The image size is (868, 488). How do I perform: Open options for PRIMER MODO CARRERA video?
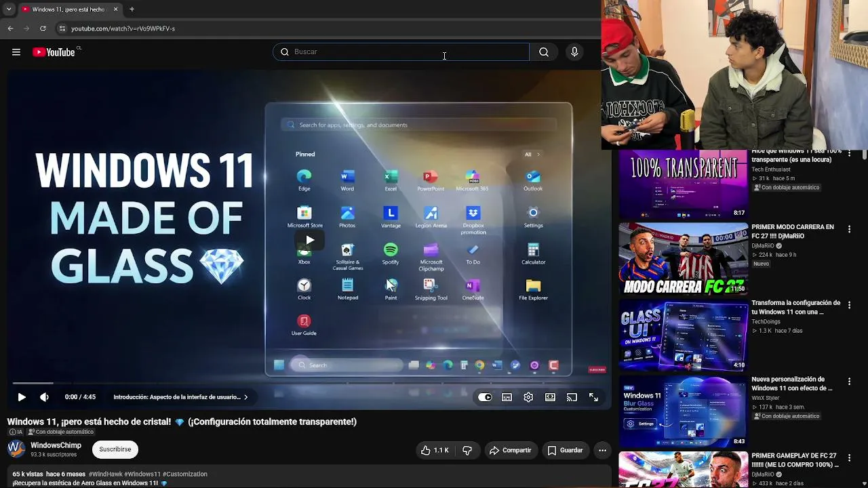click(849, 230)
